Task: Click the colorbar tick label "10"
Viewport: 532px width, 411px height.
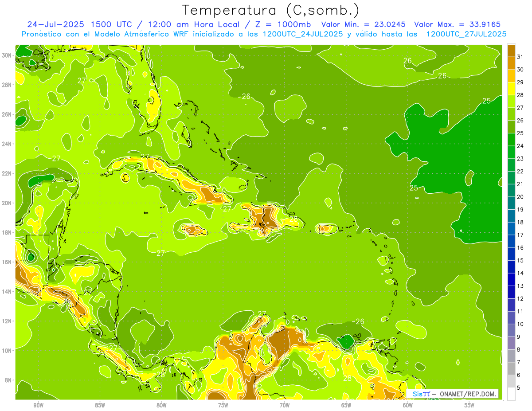Action: click(520, 324)
